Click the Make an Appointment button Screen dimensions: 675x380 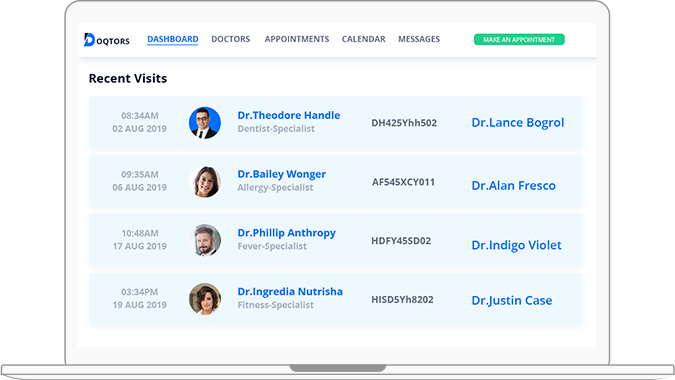519,40
